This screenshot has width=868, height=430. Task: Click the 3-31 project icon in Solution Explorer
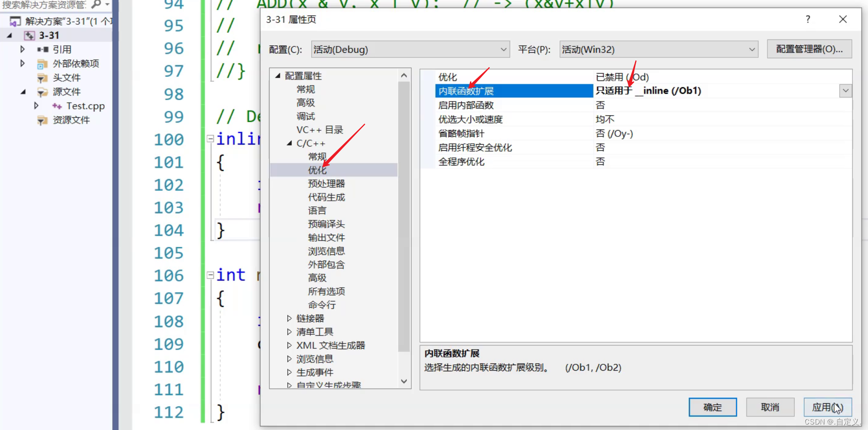29,35
